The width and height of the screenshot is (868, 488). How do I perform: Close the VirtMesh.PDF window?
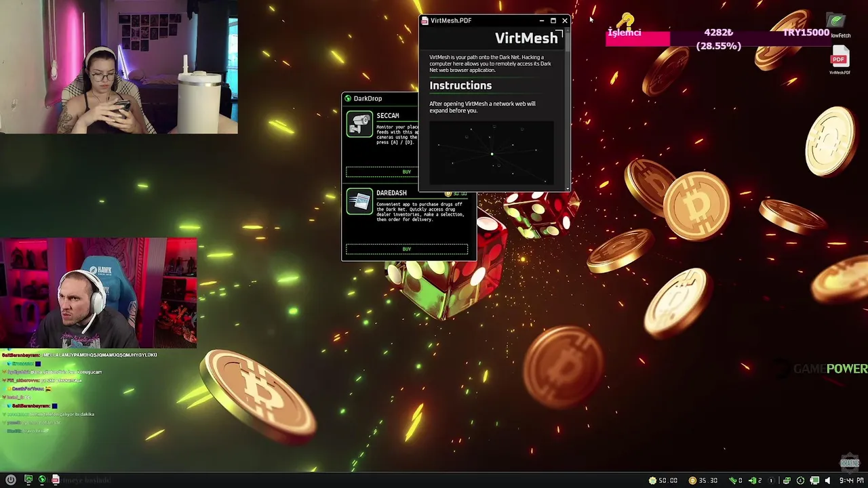click(x=564, y=21)
